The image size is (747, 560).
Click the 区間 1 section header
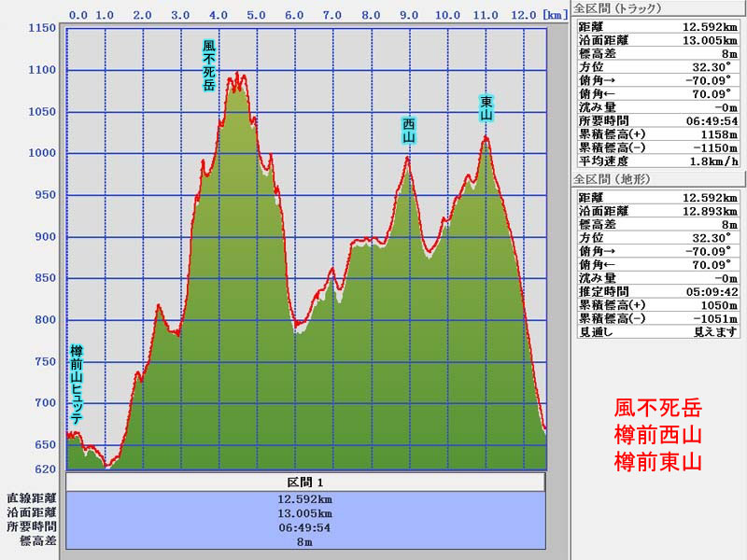click(305, 482)
